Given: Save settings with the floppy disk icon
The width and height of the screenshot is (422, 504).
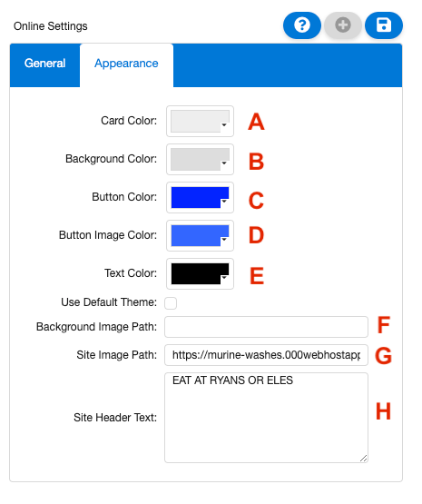Looking at the screenshot, I should click(x=384, y=25).
